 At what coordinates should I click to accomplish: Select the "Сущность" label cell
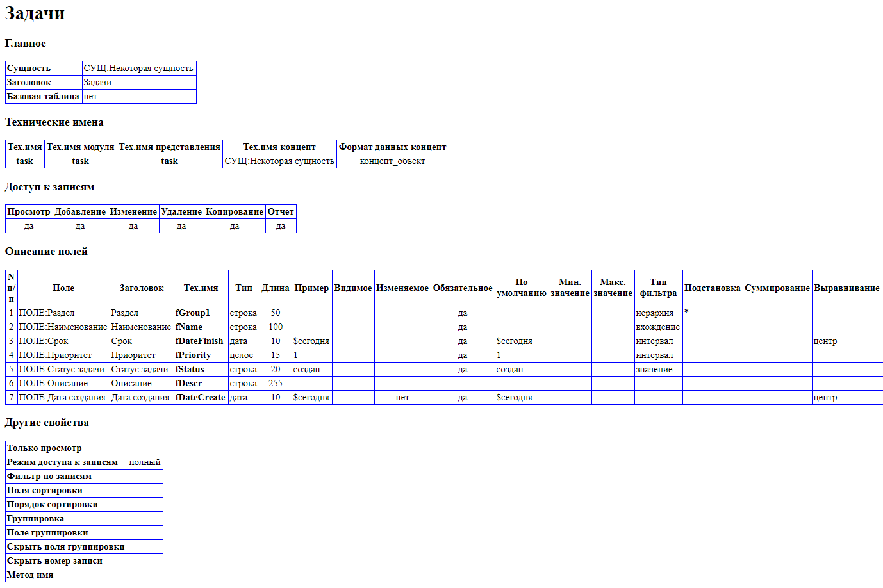coord(44,68)
